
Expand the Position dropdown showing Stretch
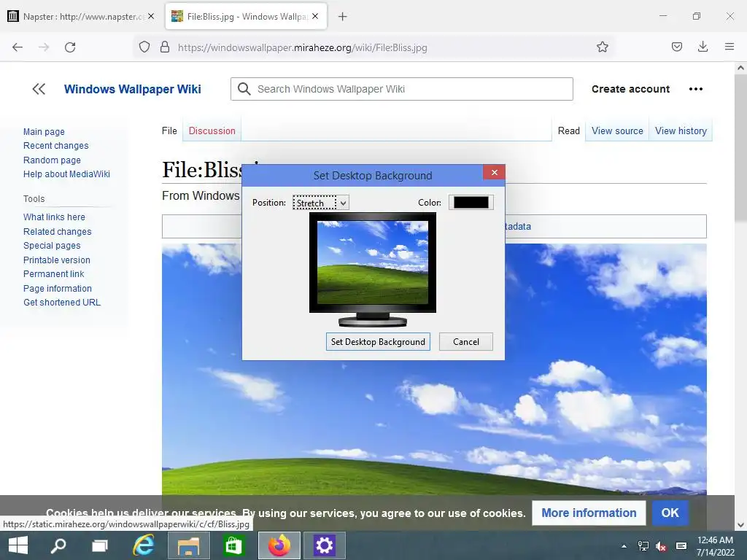pyautogui.click(x=321, y=203)
